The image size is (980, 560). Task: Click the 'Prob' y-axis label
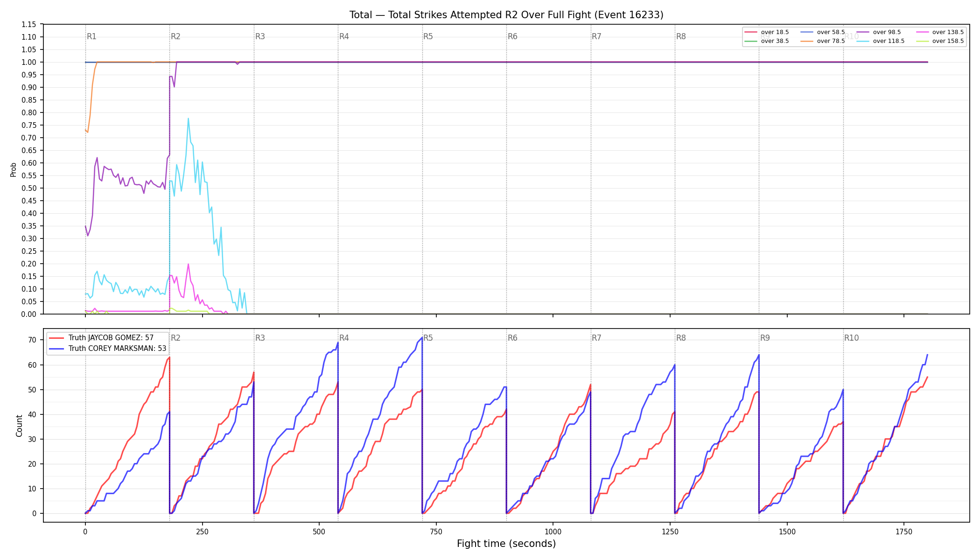pyautogui.click(x=14, y=169)
